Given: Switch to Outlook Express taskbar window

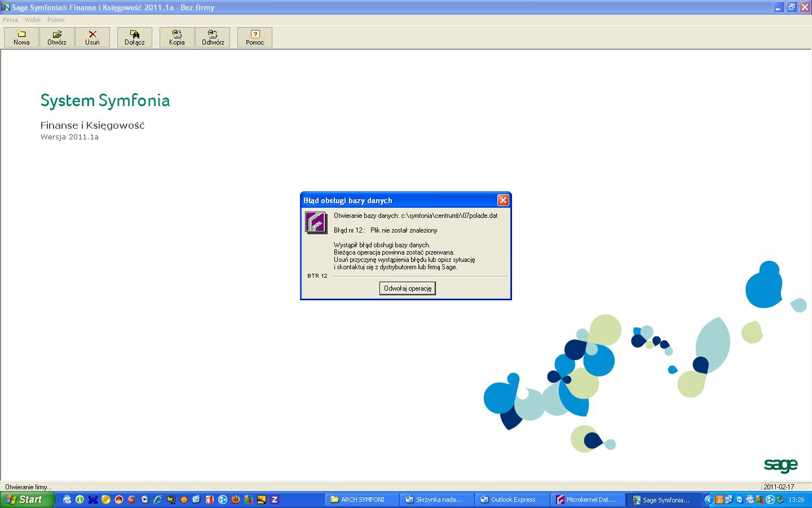Looking at the screenshot, I should (x=511, y=500).
